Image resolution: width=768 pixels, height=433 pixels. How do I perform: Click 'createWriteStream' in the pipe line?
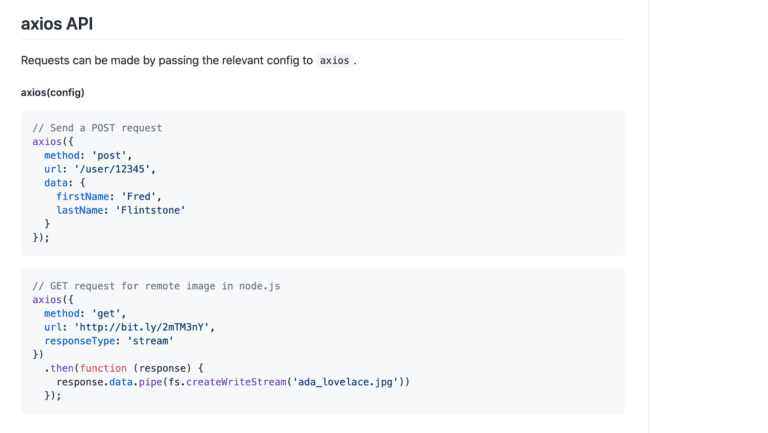pos(236,382)
